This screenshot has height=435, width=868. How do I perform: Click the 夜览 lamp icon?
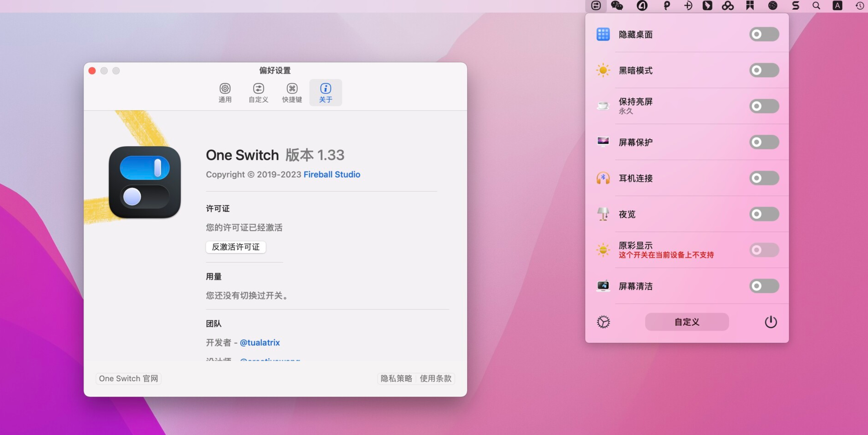[x=603, y=214]
